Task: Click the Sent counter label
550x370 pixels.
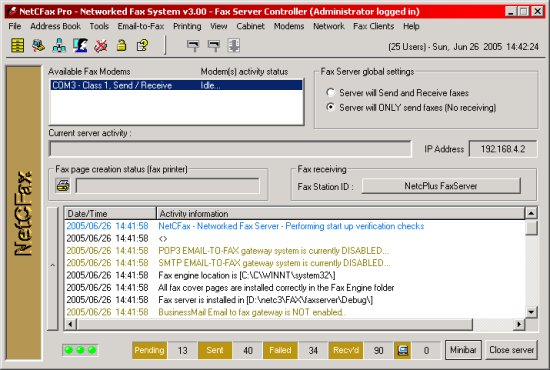Action: point(215,350)
